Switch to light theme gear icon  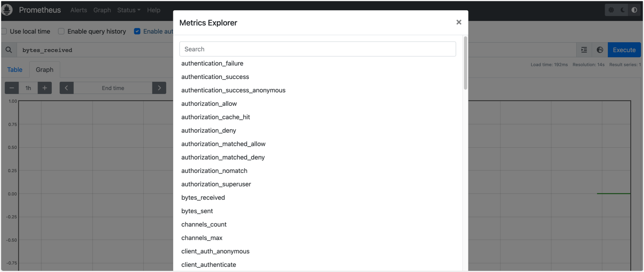coord(611,10)
